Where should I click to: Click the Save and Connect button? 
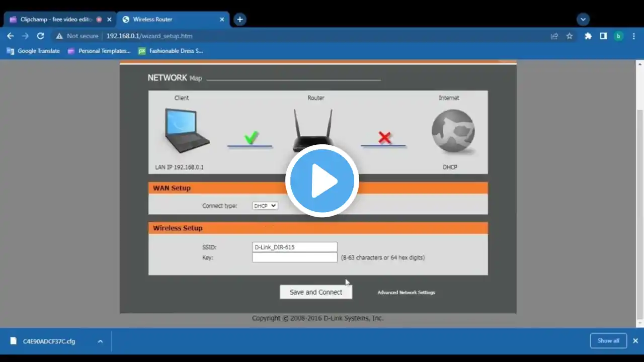tap(316, 292)
